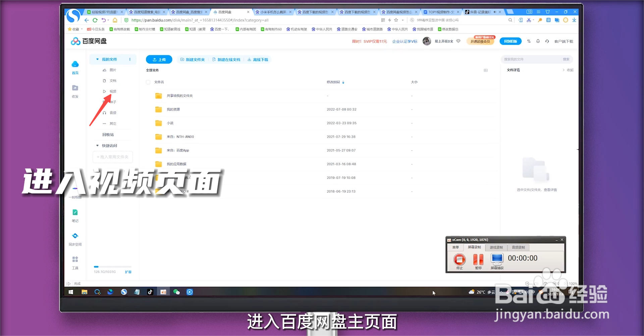
Task: Open the 工具 tools grid icon
Action: [x=75, y=259]
